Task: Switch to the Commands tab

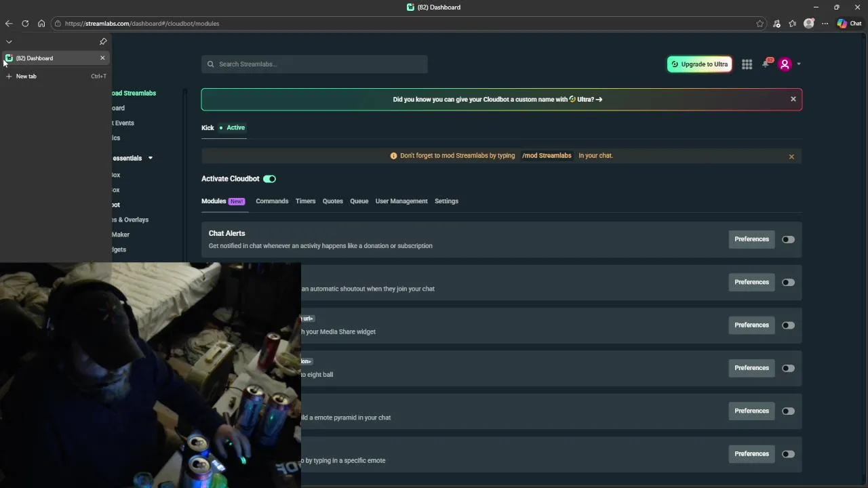Action: pos(272,201)
